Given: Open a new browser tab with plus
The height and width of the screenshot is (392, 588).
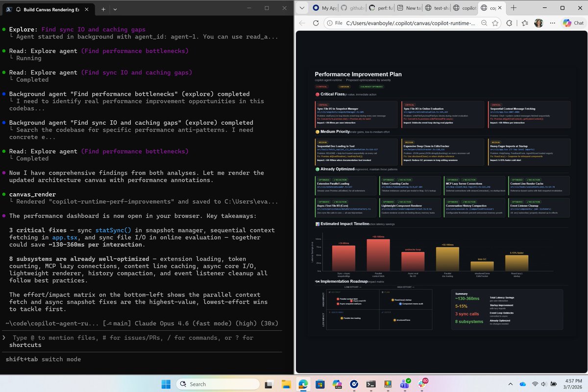Looking at the screenshot, I should point(514,8).
